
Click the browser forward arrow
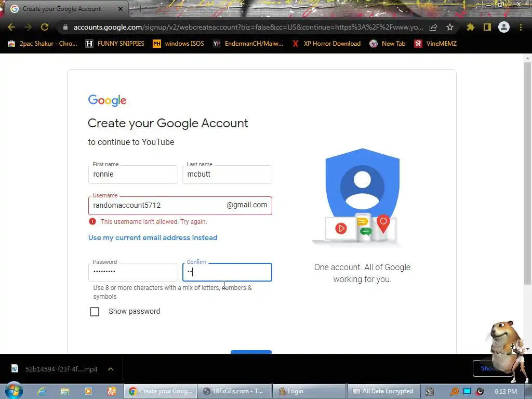pyautogui.click(x=28, y=27)
